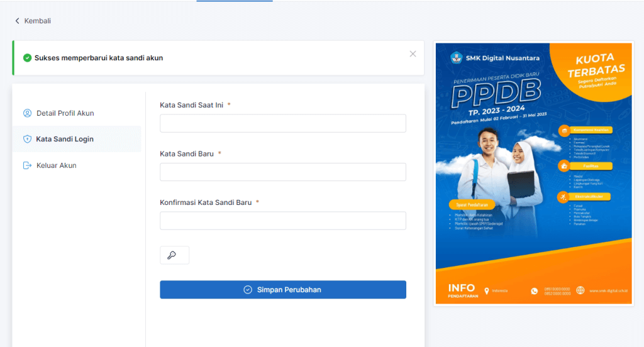Click the location pin icon on poster
This screenshot has width=644, height=347.
tap(487, 290)
